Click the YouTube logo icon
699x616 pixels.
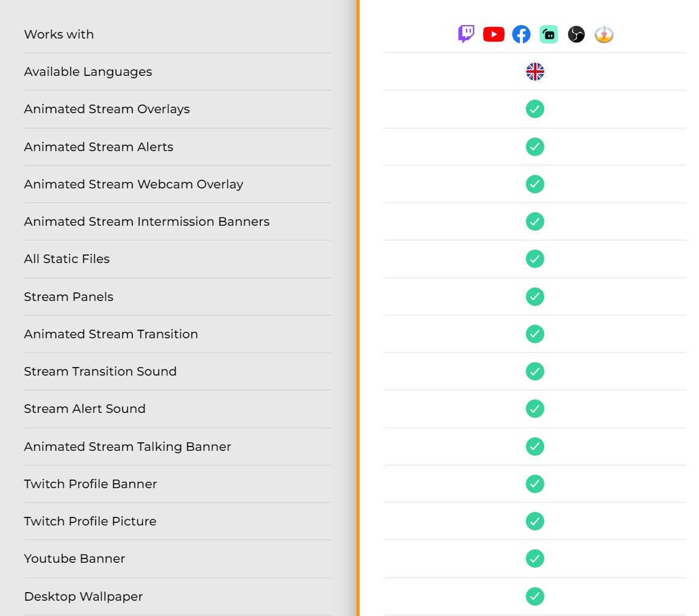point(494,34)
